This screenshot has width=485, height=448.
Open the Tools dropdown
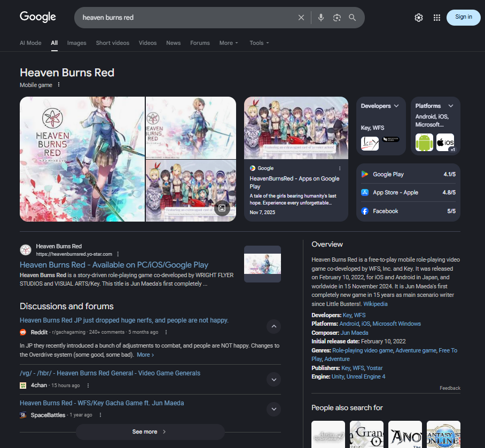[x=259, y=43]
